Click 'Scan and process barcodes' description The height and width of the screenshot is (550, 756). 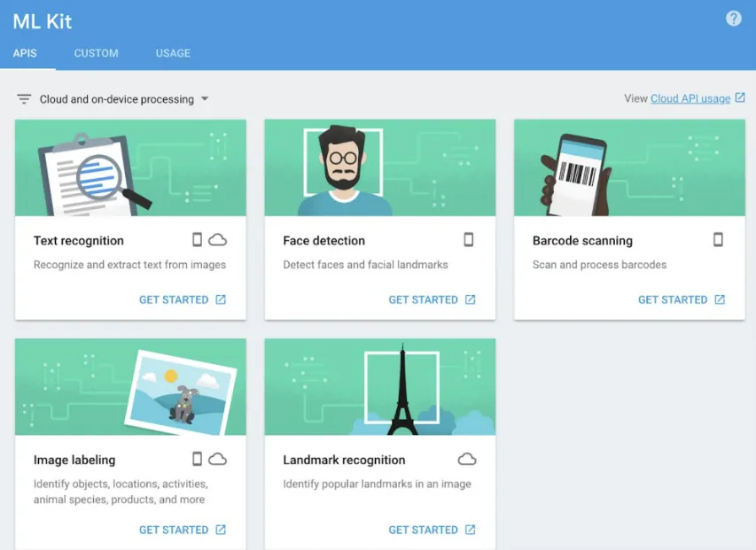(x=599, y=265)
